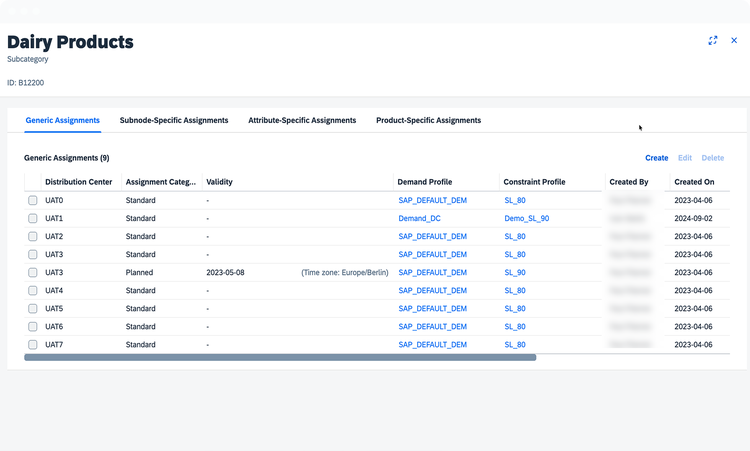This screenshot has width=750, height=451.
Task: Click the Validity column header
Action: click(298, 182)
